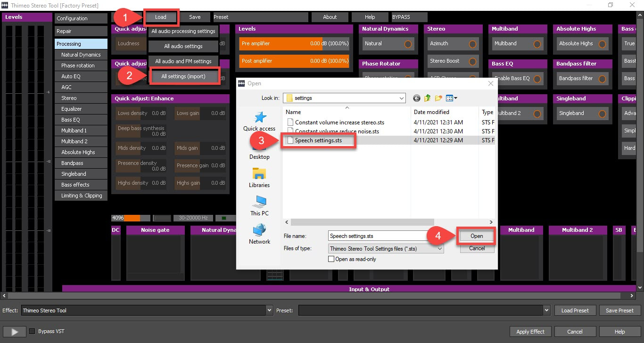644x343 pixels.
Task: Open the View menu icon in Open dialog
Action: click(x=452, y=98)
